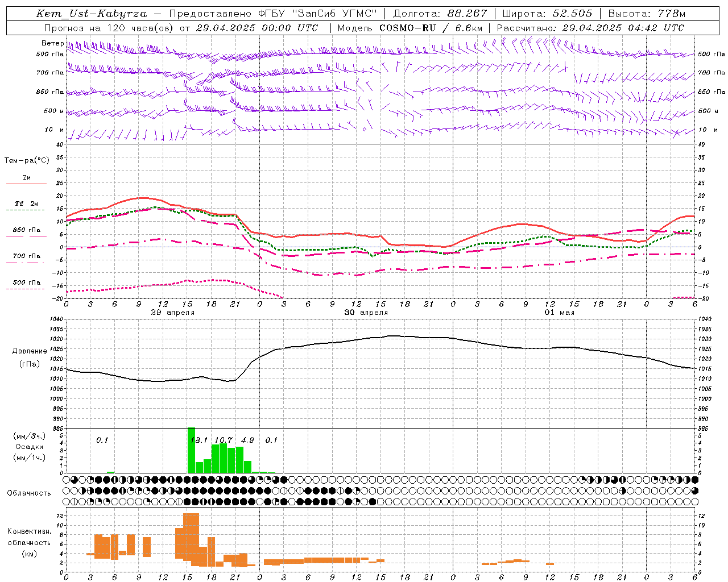
Task: Click the date label 30 апреля
Action: pyautogui.click(x=366, y=313)
